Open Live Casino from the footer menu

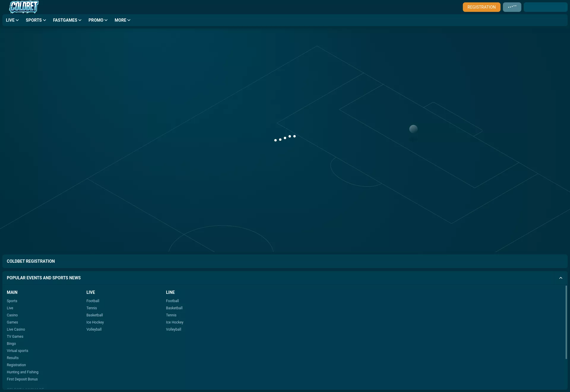point(16,329)
